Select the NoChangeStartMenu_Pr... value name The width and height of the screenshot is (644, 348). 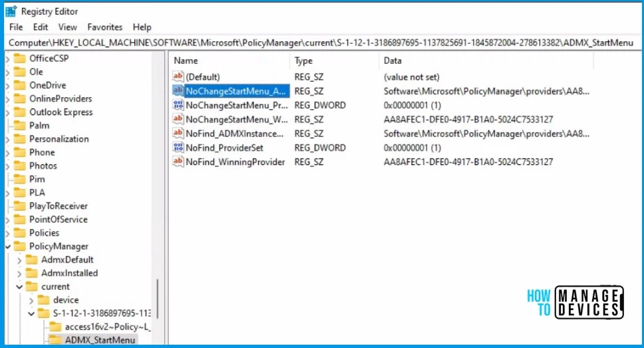[x=237, y=105]
